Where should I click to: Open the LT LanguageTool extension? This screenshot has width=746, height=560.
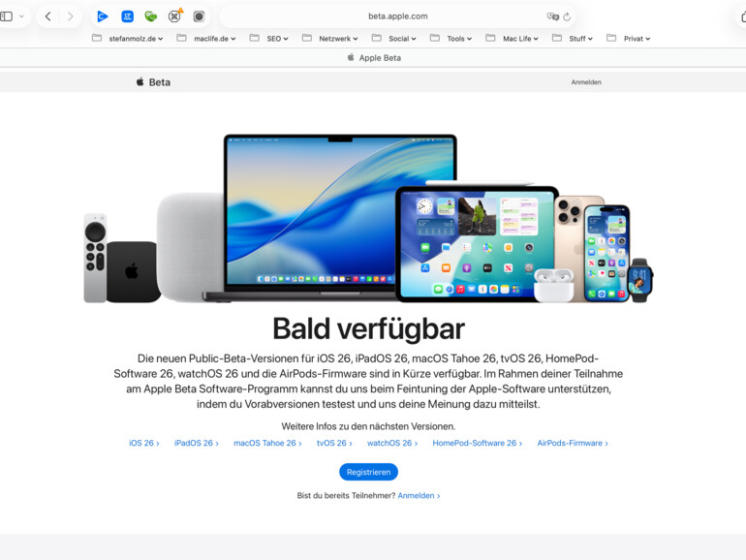coord(127,16)
